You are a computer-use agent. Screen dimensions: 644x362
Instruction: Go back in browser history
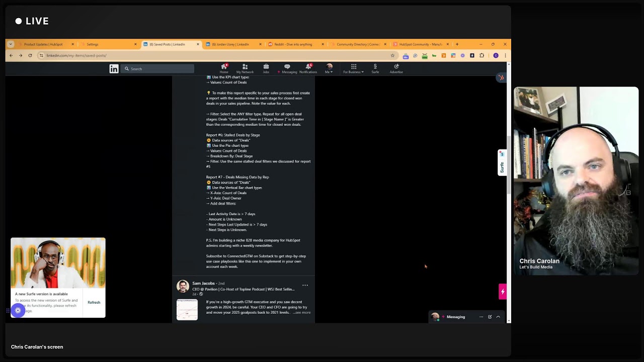coord(11,55)
